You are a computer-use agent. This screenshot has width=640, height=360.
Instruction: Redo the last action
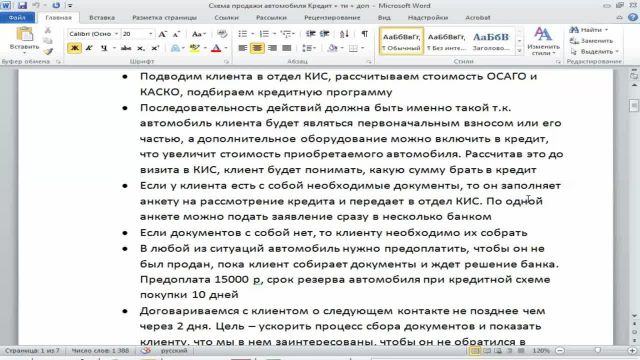(56, 6)
